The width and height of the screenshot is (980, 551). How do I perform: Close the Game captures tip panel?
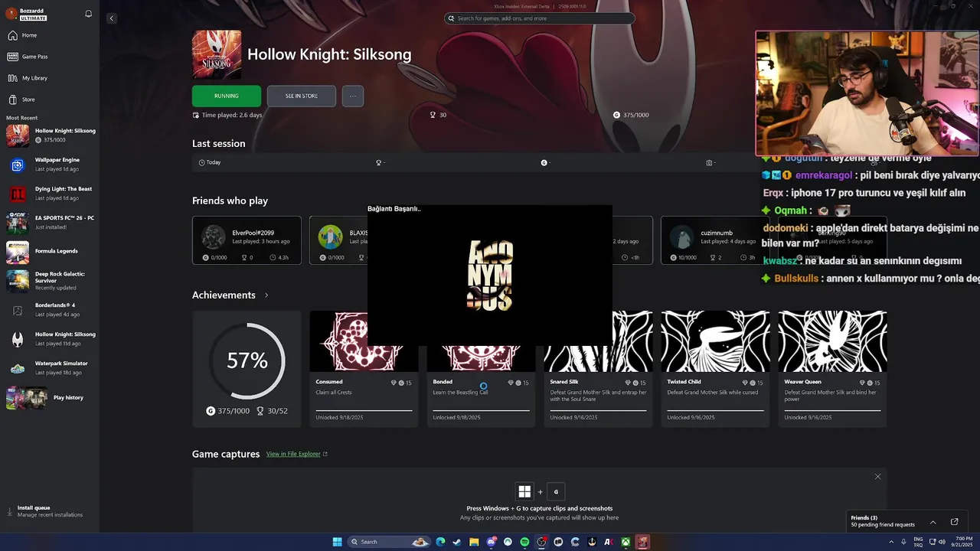[x=877, y=477]
